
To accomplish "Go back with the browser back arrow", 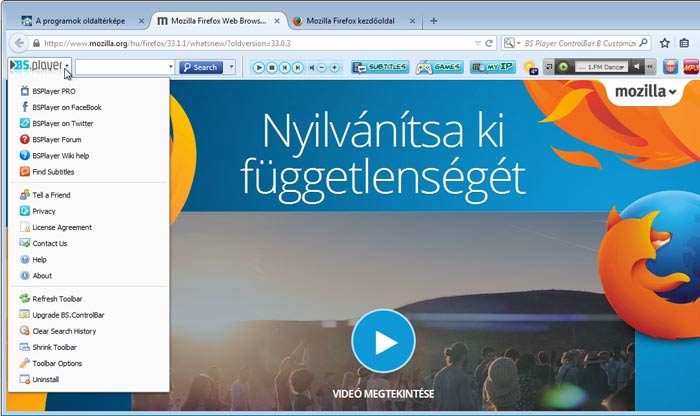I will point(19,43).
